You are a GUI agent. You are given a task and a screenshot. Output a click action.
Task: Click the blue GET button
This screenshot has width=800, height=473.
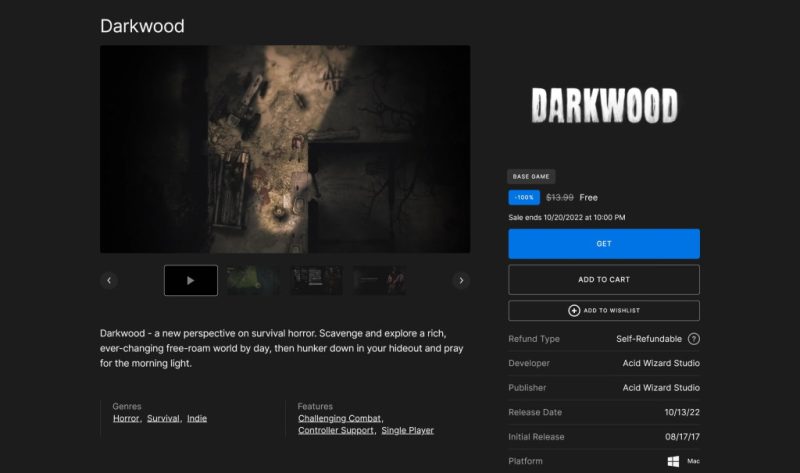(604, 244)
